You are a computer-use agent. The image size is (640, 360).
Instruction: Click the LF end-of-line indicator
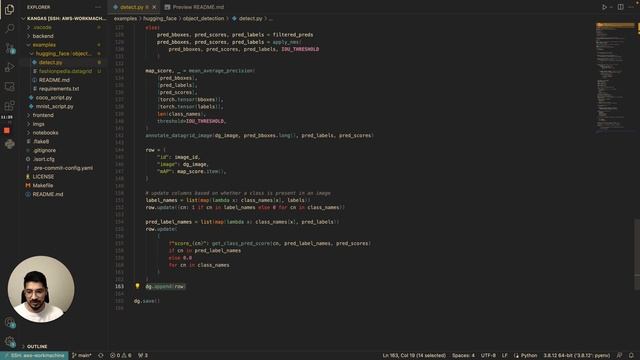(x=504, y=356)
